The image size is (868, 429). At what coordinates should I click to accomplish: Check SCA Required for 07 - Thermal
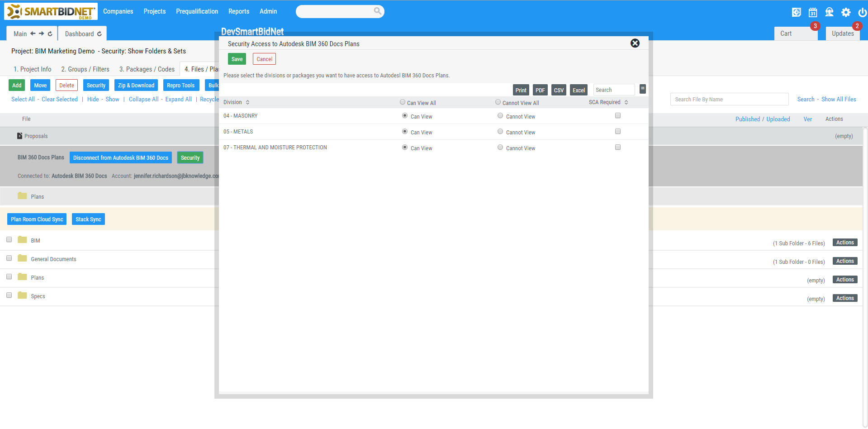click(618, 148)
